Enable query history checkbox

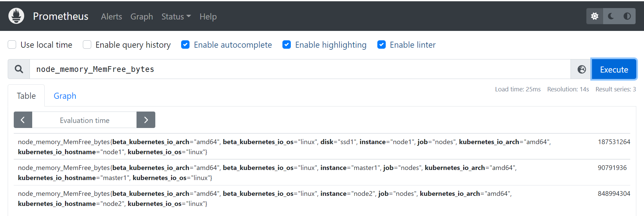87,45
